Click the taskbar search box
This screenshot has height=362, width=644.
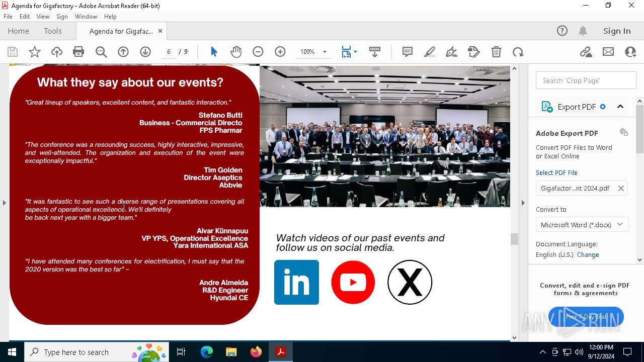tap(97, 352)
